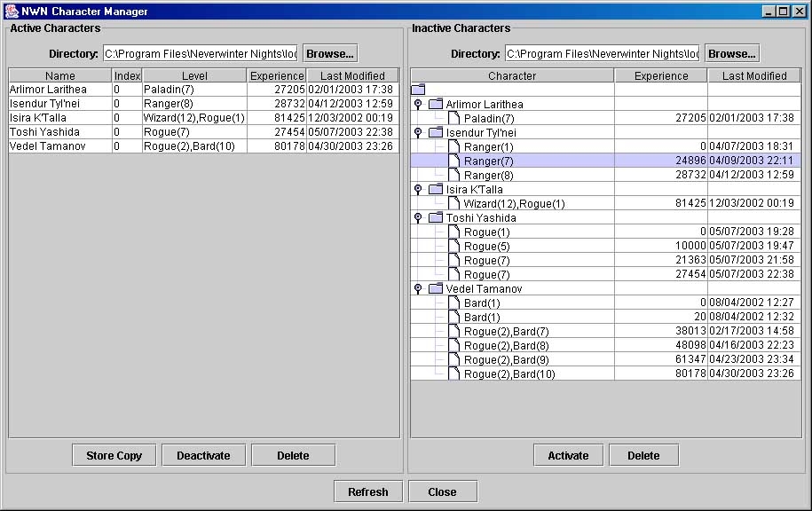The height and width of the screenshot is (511, 812).
Task: Click the folder icon beside Vedel Tamanov
Action: pos(435,289)
